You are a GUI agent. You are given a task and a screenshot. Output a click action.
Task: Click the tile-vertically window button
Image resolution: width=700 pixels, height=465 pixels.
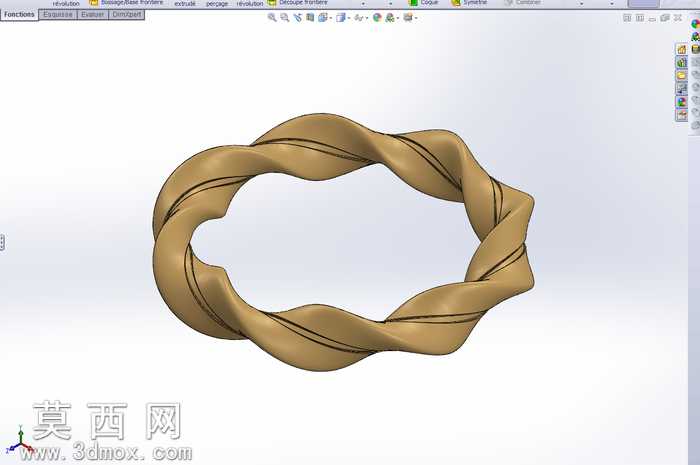coord(640,18)
